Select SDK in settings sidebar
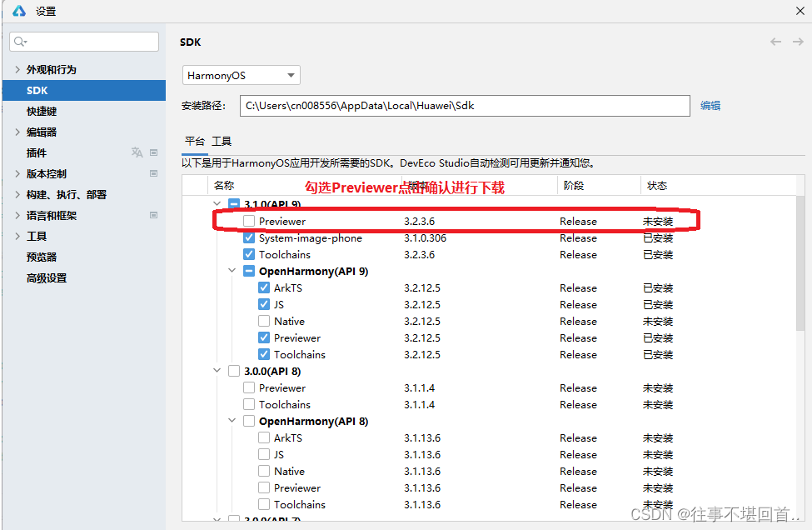The image size is (812, 530). click(84, 90)
